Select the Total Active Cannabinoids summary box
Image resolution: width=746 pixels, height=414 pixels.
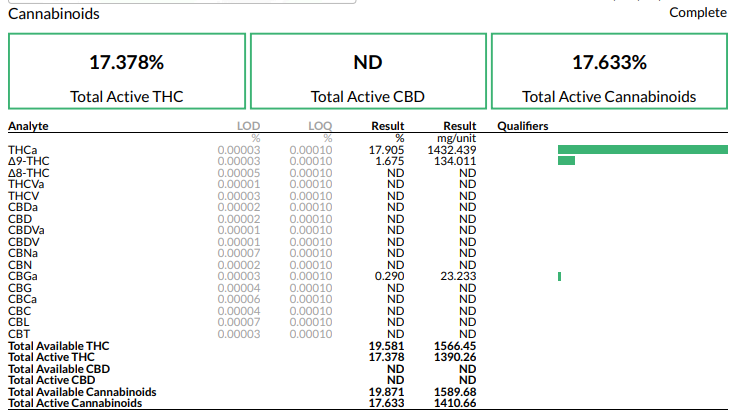click(x=609, y=72)
